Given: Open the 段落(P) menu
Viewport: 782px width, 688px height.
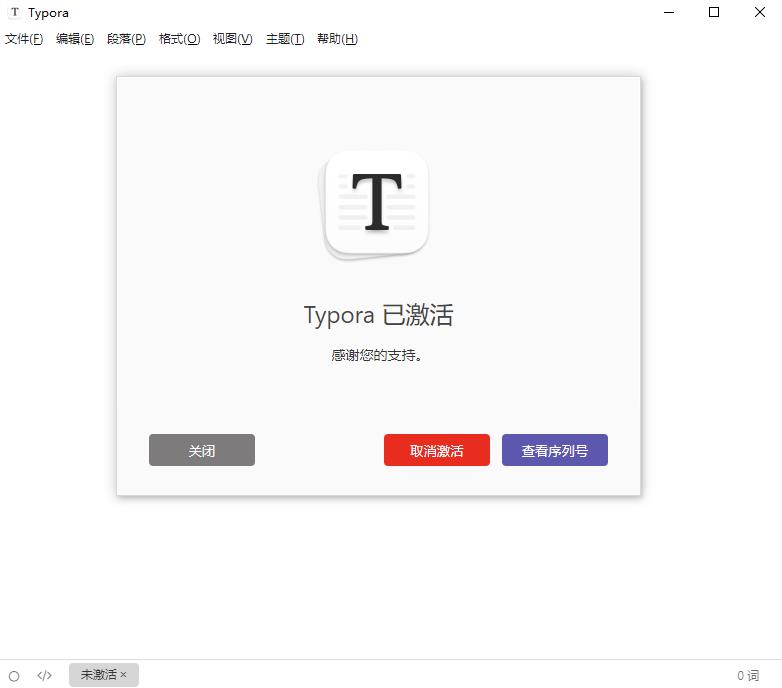Looking at the screenshot, I should pos(126,39).
